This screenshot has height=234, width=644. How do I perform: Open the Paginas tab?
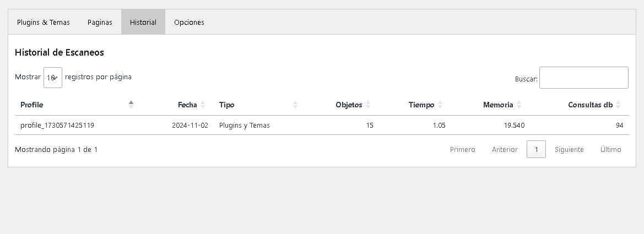pyautogui.click(x=100, y=23)
